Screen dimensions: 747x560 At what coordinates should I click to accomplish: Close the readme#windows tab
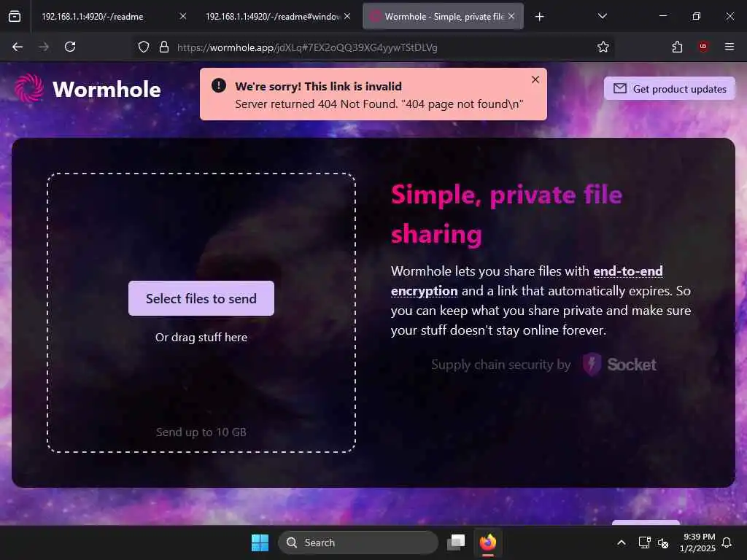(347, 16)
